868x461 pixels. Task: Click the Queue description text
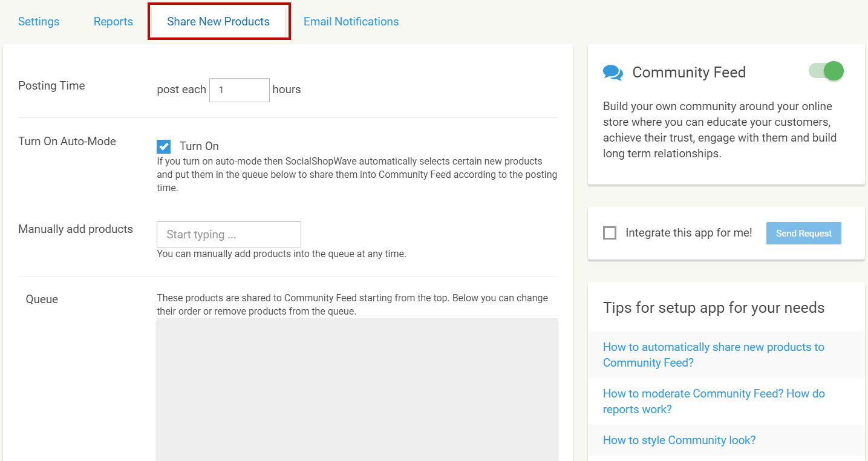(x=352, y=305)
